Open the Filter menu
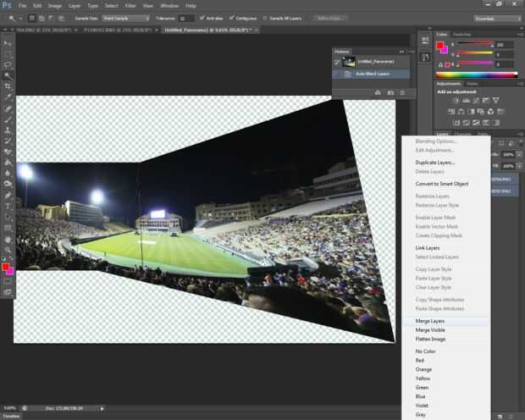Screen dimensions: 525x420 tap(130, 6)
